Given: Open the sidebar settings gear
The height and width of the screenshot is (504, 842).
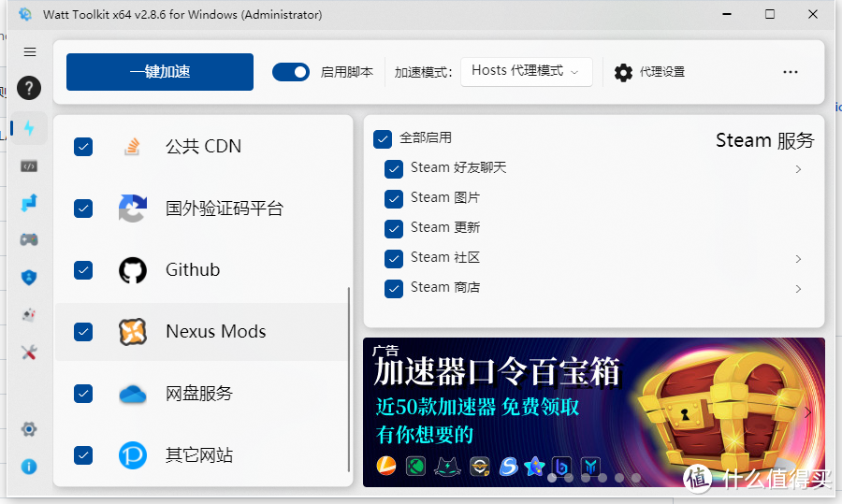Looking at the screenshot, I should pos(29,429).
